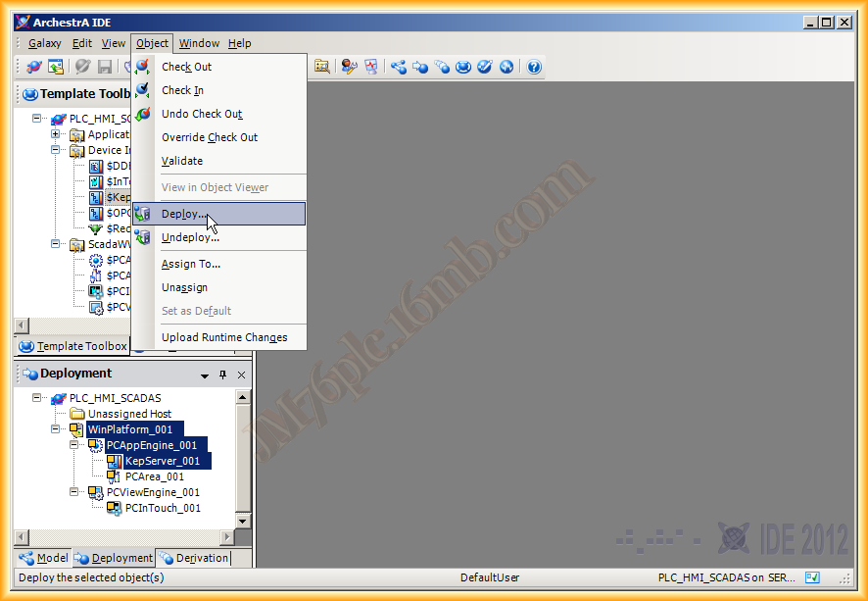Collapse the PLC_HMI_SCADAS root in Template Toolbox

coord(37,119)
